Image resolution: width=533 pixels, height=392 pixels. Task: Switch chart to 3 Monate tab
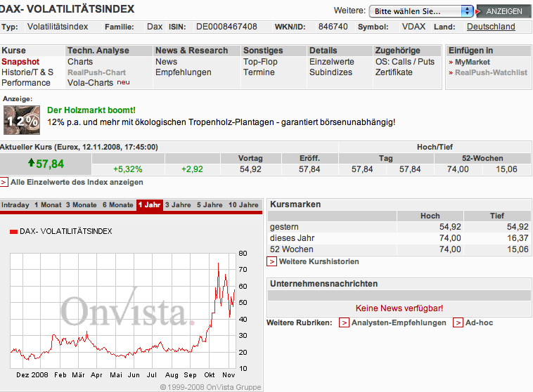[82, 205]
